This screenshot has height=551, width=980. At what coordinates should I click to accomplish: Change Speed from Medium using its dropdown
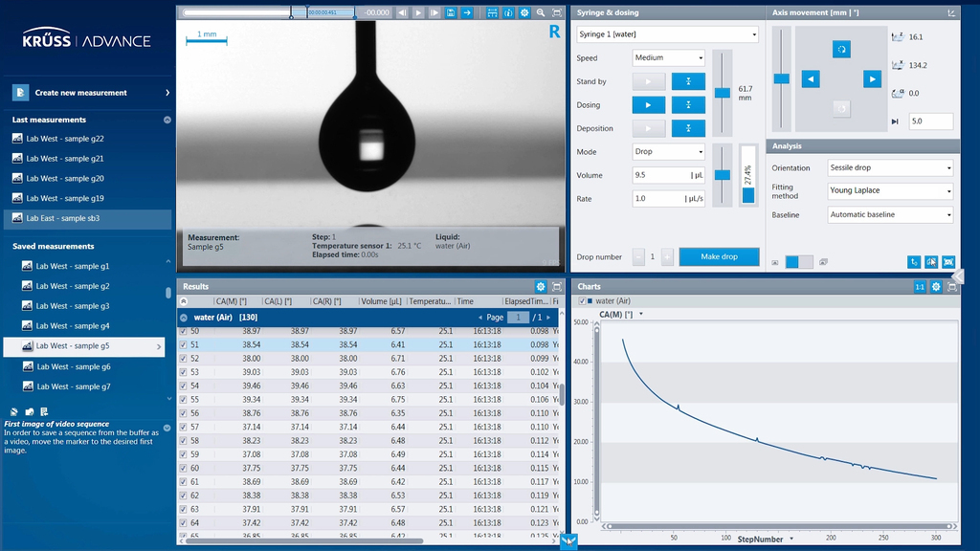coord(668,57)
